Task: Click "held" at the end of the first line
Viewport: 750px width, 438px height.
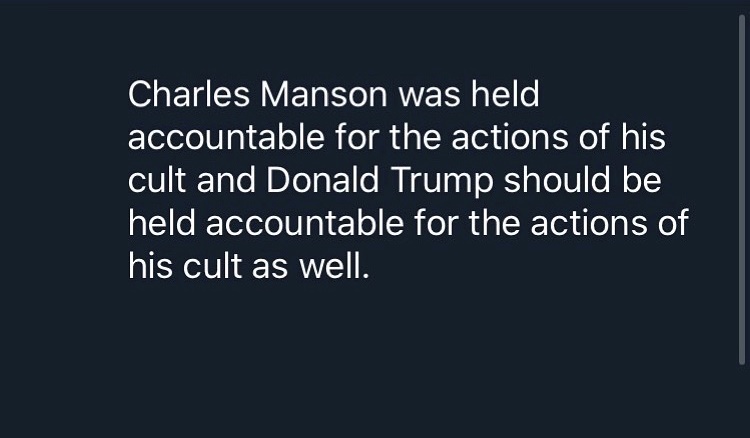Action: click(x=505, y=94)
